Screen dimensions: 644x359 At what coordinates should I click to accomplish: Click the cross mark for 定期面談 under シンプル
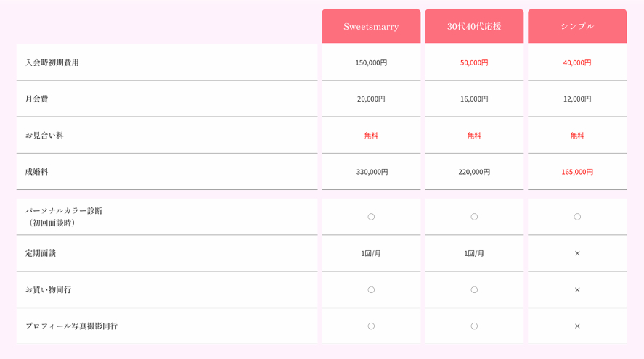click(x=577, y=253)
